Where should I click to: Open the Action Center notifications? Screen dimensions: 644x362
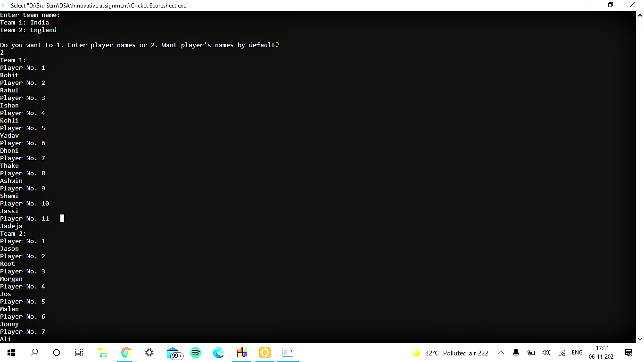(628, 353)
